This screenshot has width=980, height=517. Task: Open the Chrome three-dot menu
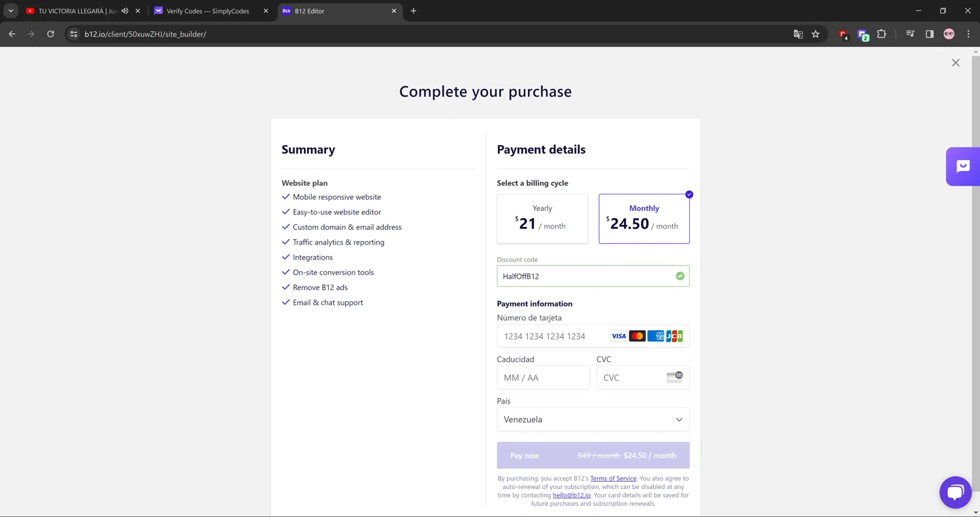[968, 34]
